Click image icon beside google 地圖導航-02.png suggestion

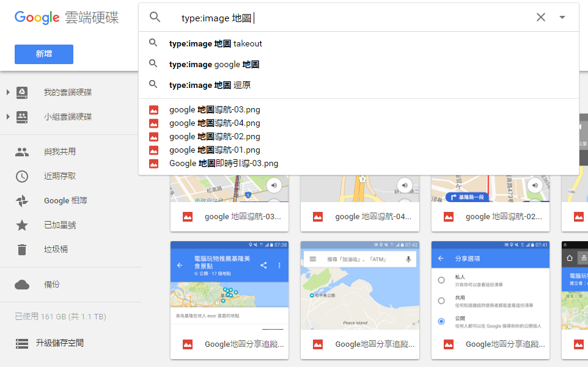pyautogui.click(x=154, y=137)
